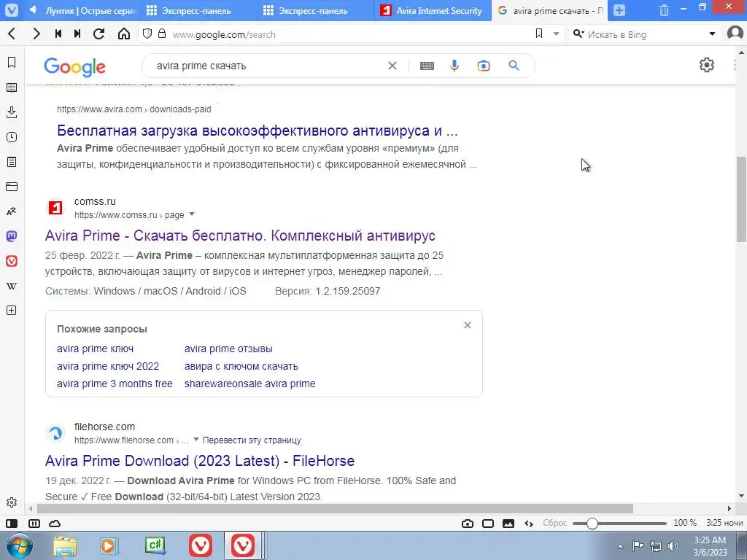This screenshot has width=747, height=560.
Task: Click the page zoom slider handle
Action: [592, 524]
